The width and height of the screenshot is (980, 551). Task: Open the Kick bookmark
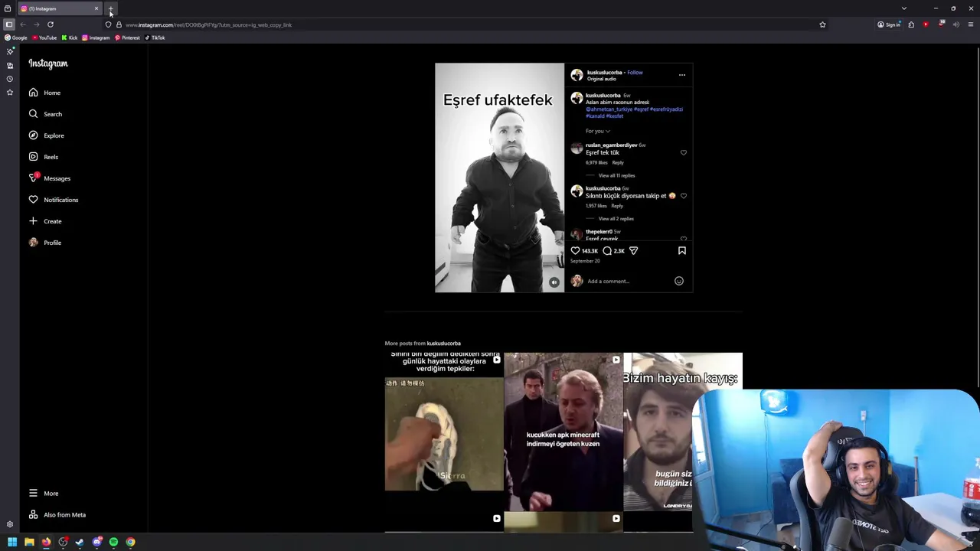pos(70,37)
